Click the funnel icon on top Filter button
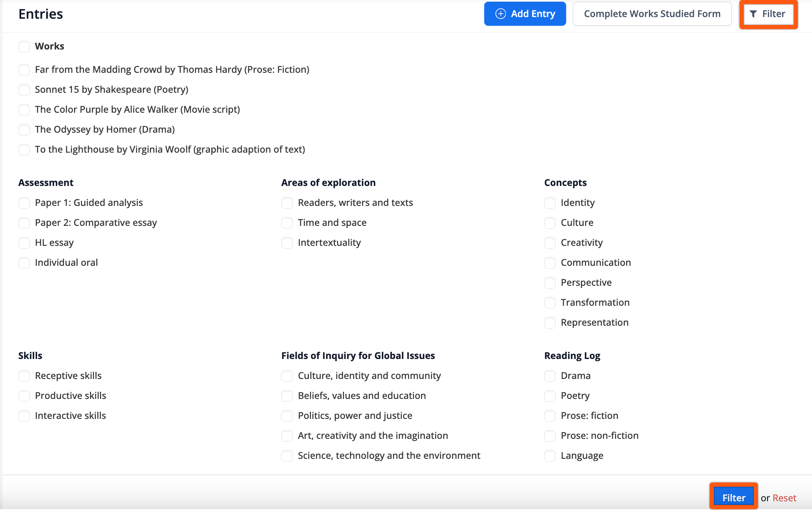 753,14
